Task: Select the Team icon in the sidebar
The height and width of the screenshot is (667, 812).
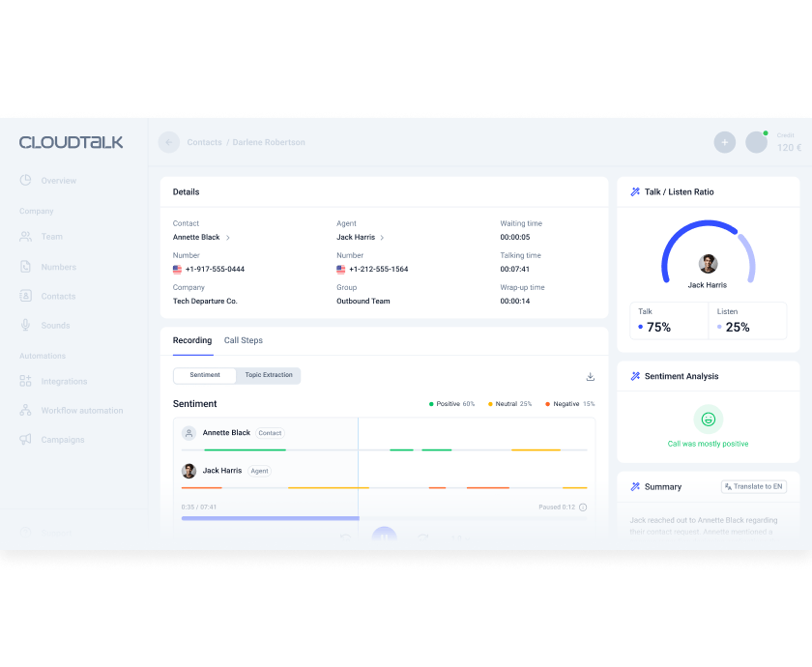Action: click(26, 236)
